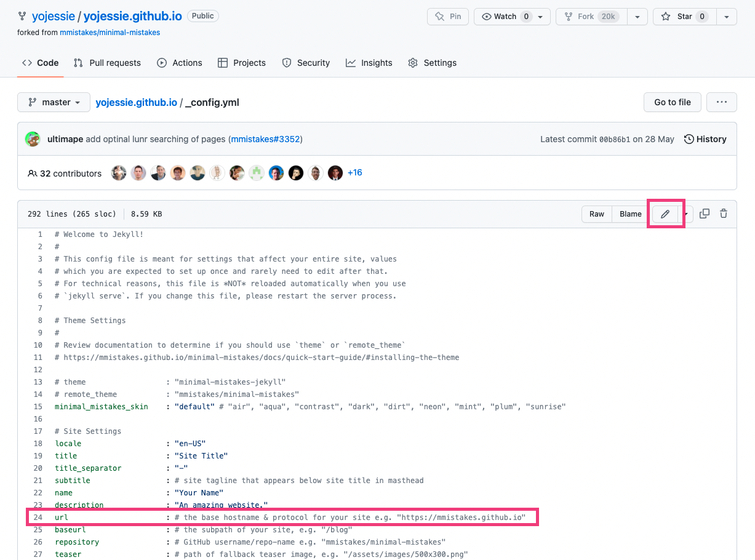Viewport: 755px width, 560px height.
Task: Open the Pull requests tab
Action: point(107,63)
